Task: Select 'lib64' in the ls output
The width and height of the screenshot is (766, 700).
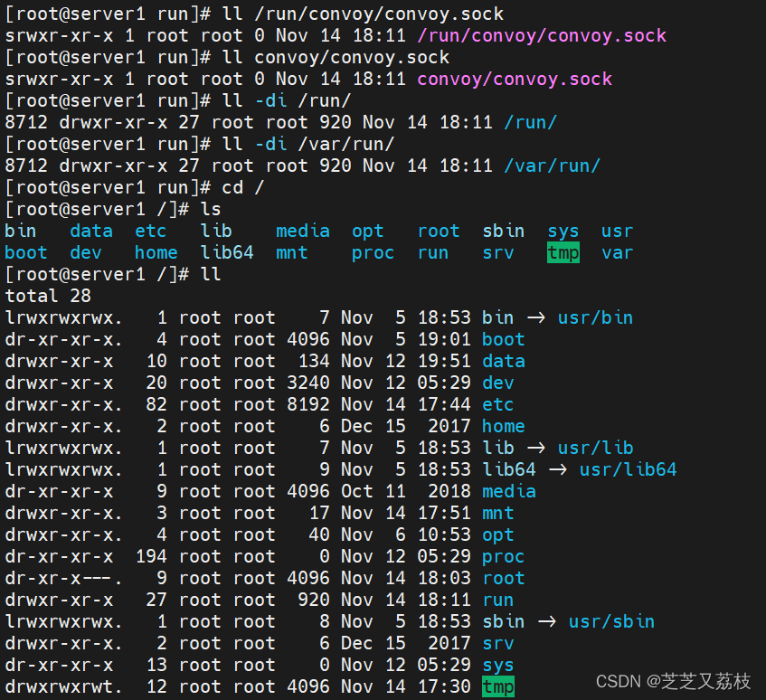Action: [227, 252]
